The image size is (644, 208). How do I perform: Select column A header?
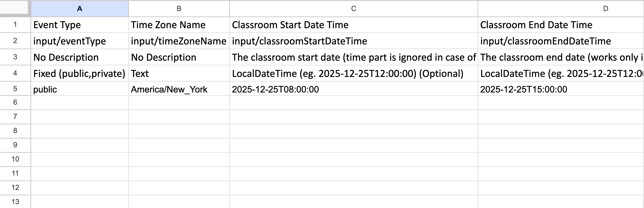coord(80,9)
